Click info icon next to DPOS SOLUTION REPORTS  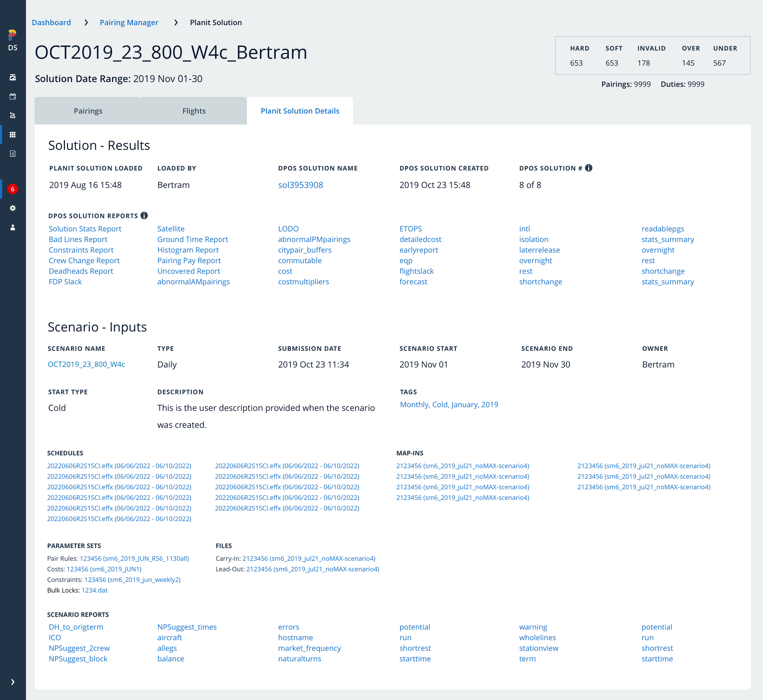coord(144,216)
